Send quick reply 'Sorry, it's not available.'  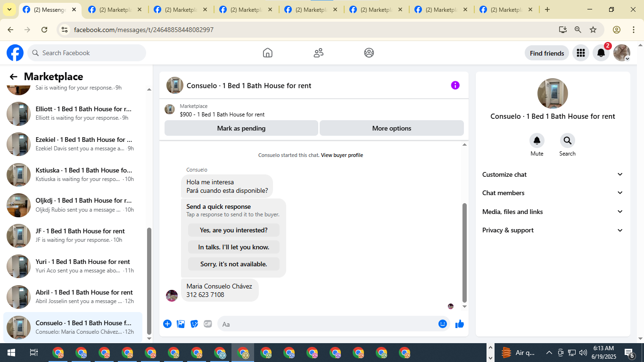(x=234, y=264)
